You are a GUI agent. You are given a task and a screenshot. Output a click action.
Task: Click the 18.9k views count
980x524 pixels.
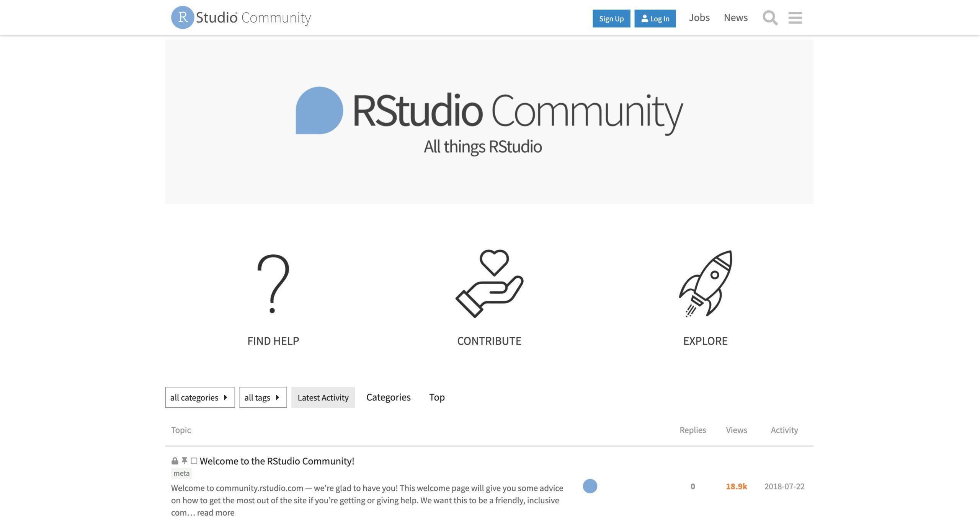click(x=736, y=486)
